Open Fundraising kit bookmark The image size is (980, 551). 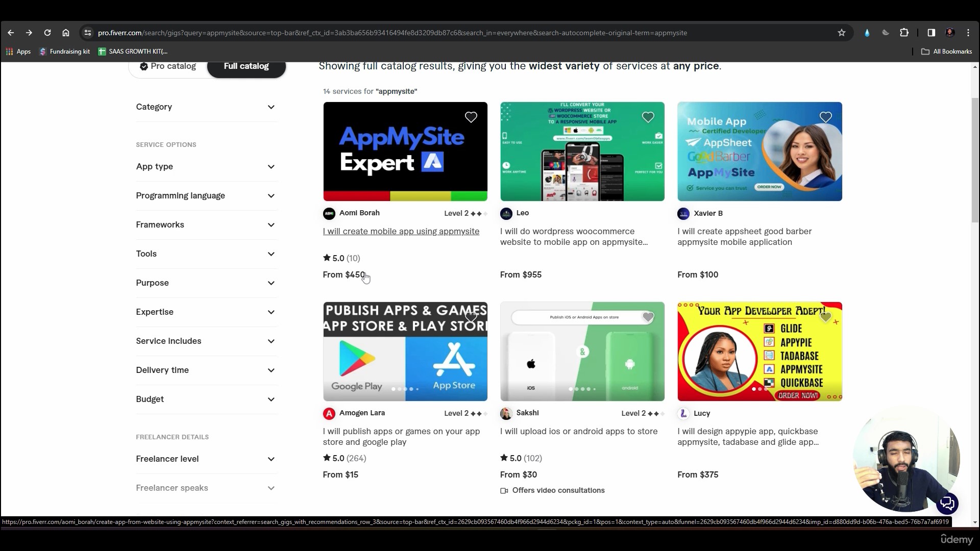[65, 52]
